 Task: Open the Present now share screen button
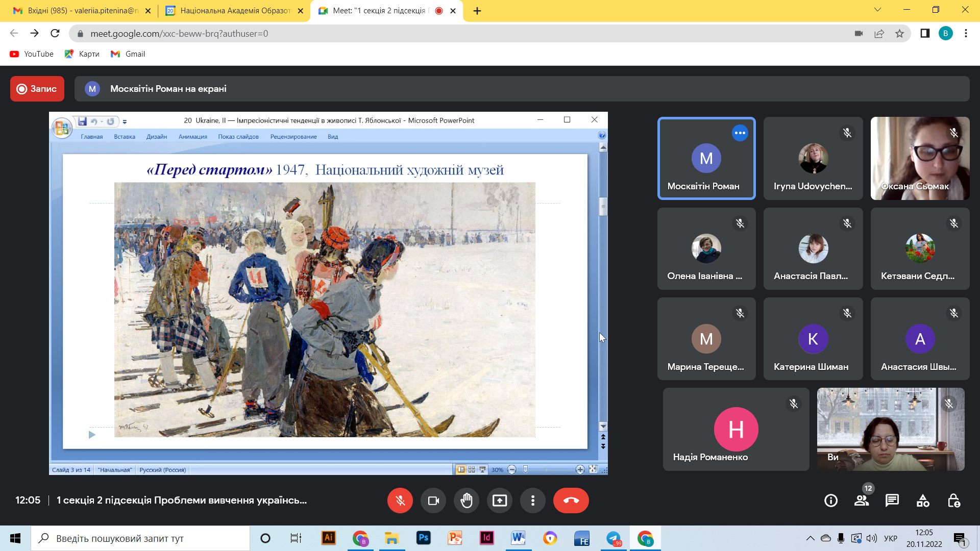[500, 500]
